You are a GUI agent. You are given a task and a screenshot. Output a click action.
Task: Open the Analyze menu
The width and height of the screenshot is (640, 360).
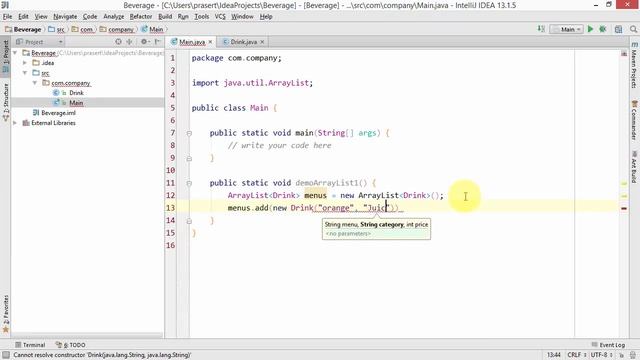tap(113, 16)
